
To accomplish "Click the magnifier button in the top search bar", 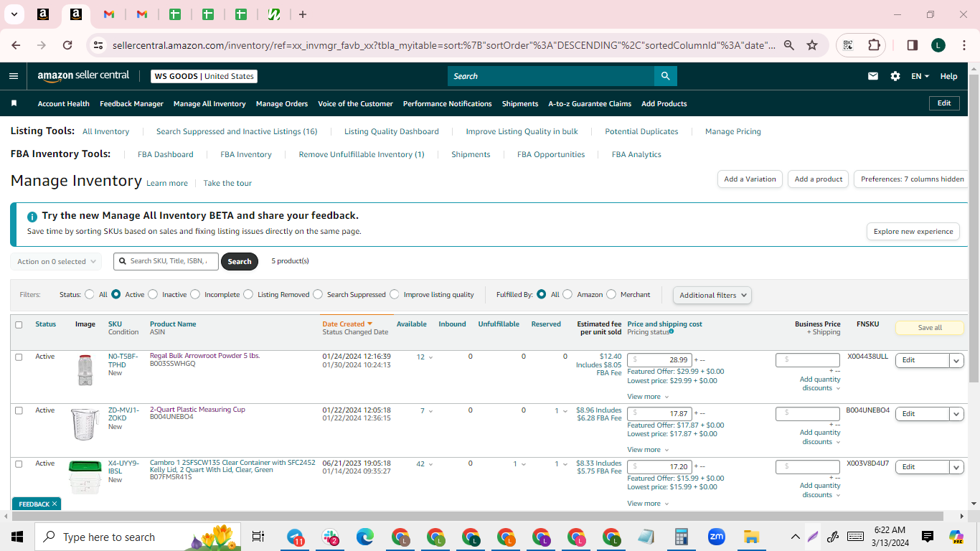I will click(x=666, y=76).
